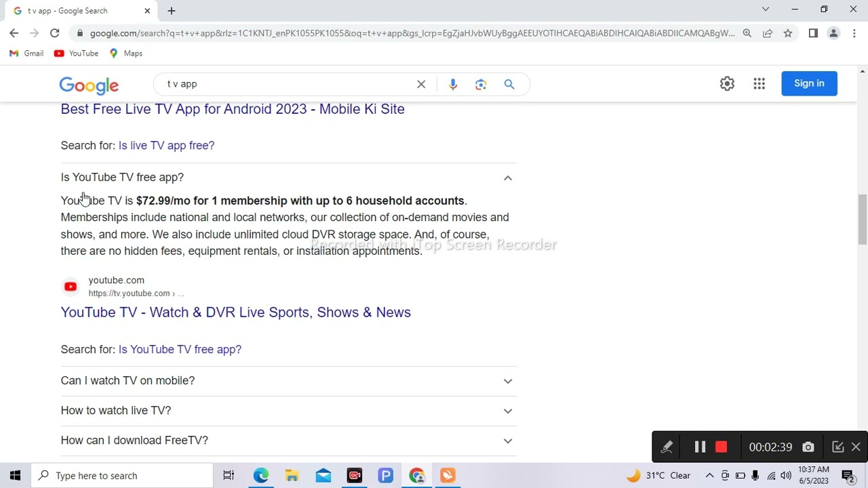This screenshot has width=868, height=488.
Task: Click the Sign in button
Action: tap(809, 83)
